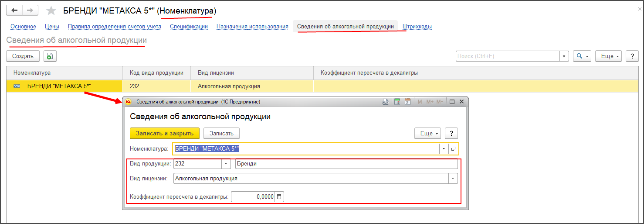
Task: Open the Номенклатура item with the open-form icon
Action: tap(453, 148)
